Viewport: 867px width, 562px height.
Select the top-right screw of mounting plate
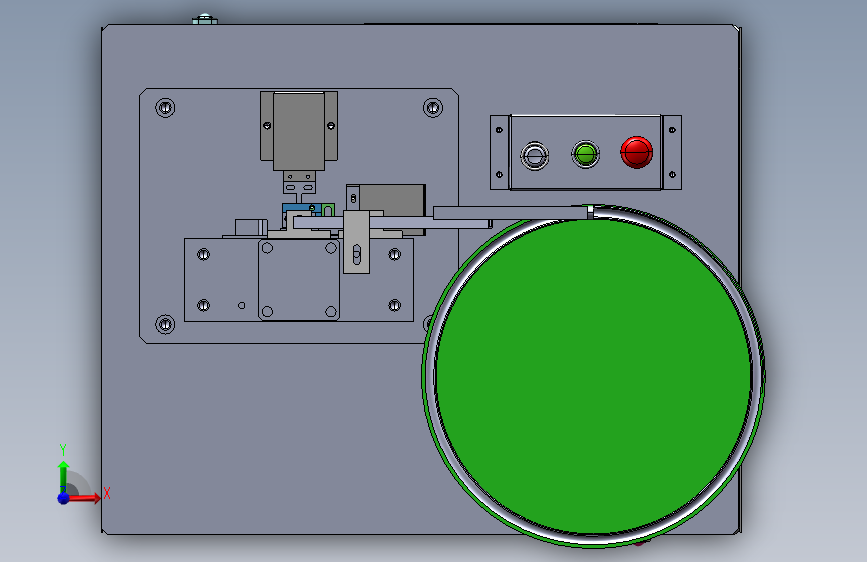(433, 107)
